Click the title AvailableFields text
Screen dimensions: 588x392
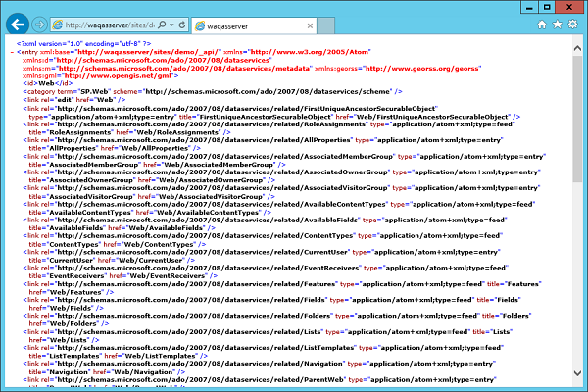[67, 228]
